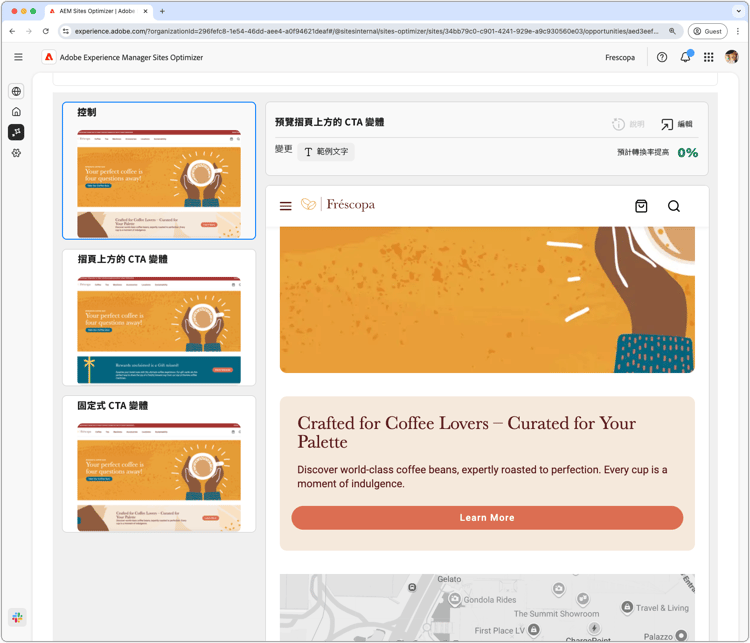Click the hero banner image in preview
Image resolution: width=750 pixels, height=643 pixels.
coord(487,300)
